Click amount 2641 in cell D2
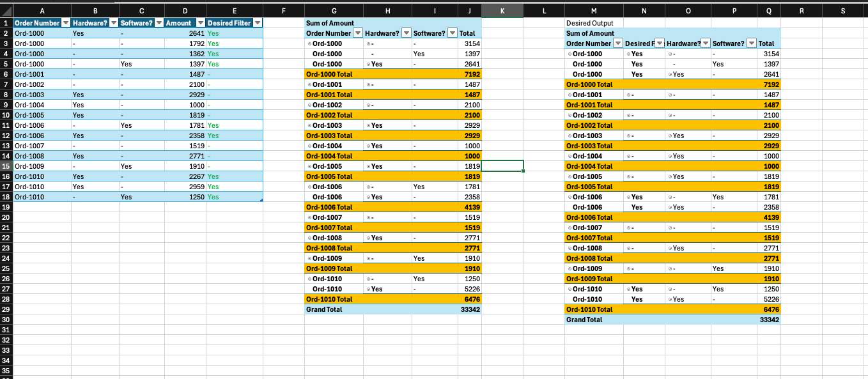The height and width of the screenshot is (379, 868). [197, 33]
